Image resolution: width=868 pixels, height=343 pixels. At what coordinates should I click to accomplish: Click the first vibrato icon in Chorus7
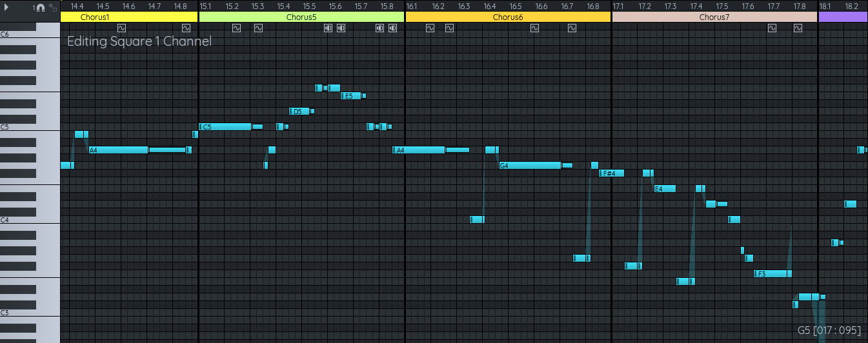[x=772, y=28]
